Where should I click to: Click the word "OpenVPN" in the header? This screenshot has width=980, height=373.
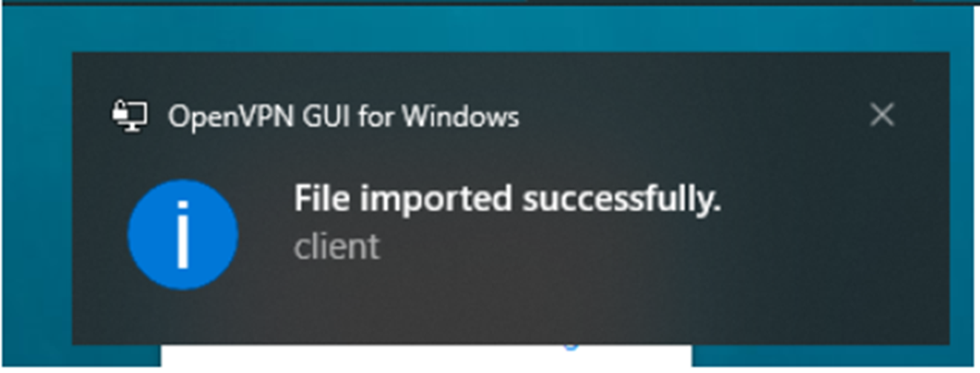pyautogui.click(x=216, y=116)
